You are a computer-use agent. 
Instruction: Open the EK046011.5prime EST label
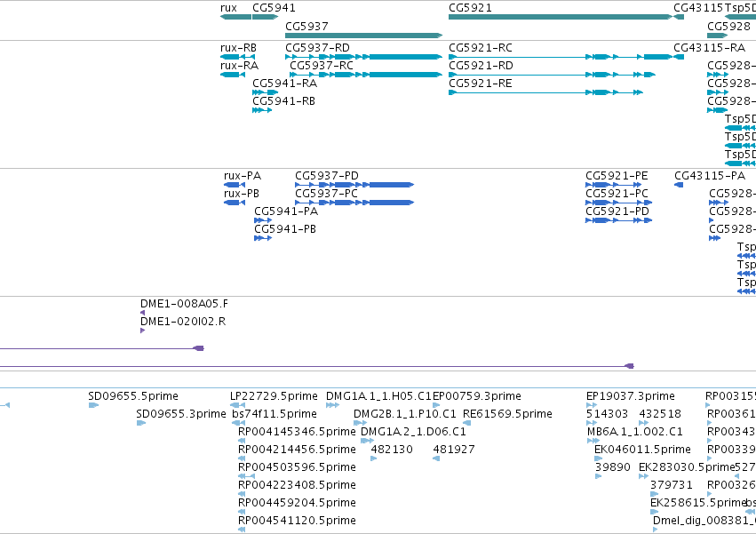(642, 450)
